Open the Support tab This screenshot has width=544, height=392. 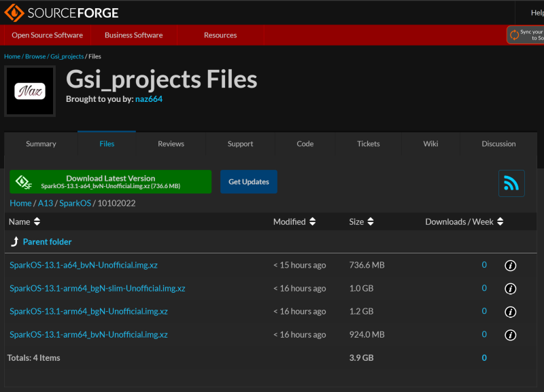pos(241,143)
